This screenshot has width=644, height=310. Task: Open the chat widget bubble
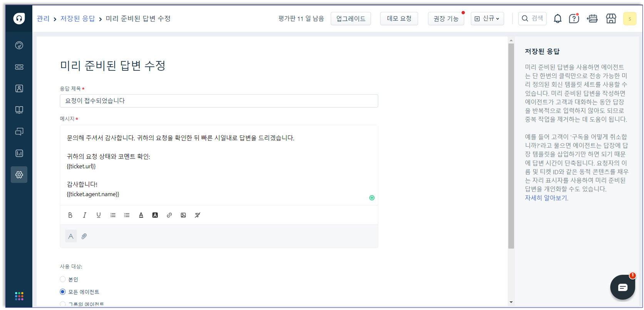click(x=622, y=287)
